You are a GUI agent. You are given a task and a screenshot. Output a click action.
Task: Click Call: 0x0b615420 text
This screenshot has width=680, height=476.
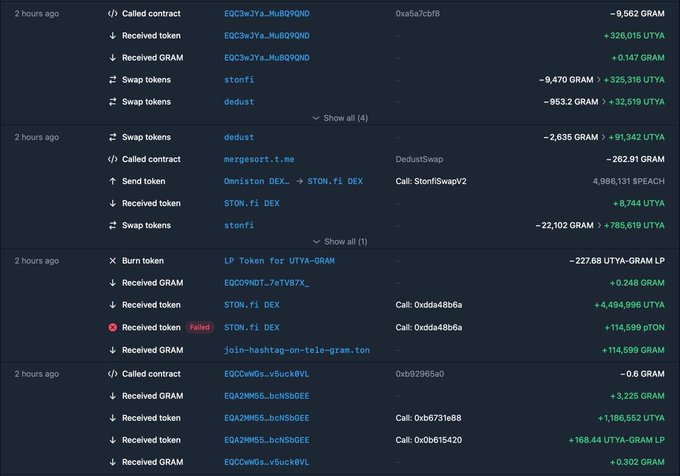428,440
